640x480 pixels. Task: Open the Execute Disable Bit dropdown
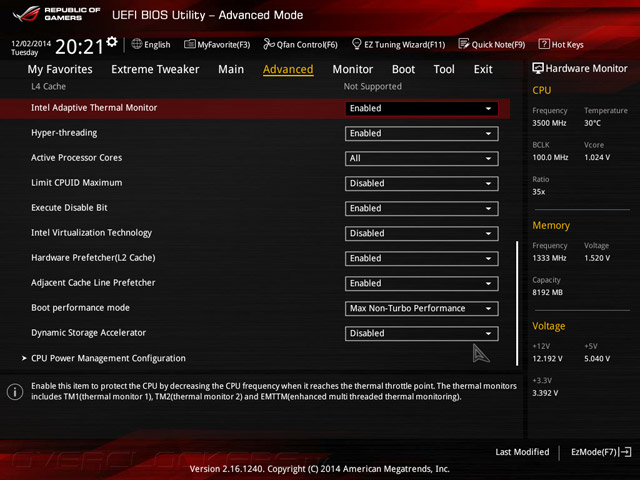422,209
